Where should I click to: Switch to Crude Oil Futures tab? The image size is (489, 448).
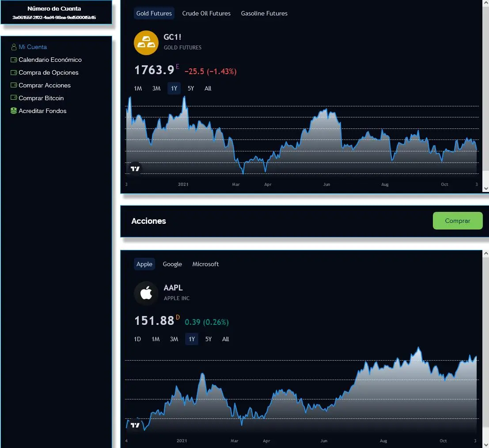coord(206,13)
